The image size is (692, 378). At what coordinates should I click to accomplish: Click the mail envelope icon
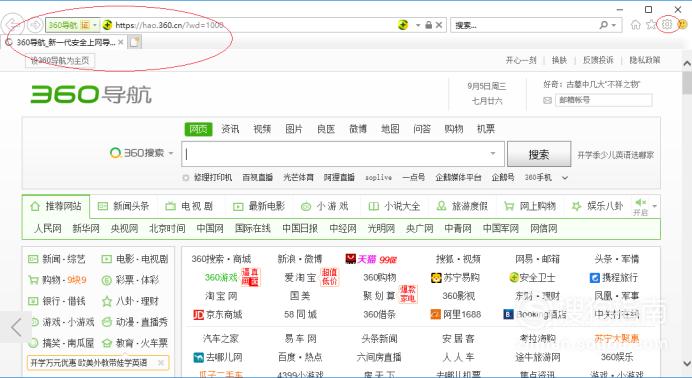pyautogui.click(x=547, y=101)
